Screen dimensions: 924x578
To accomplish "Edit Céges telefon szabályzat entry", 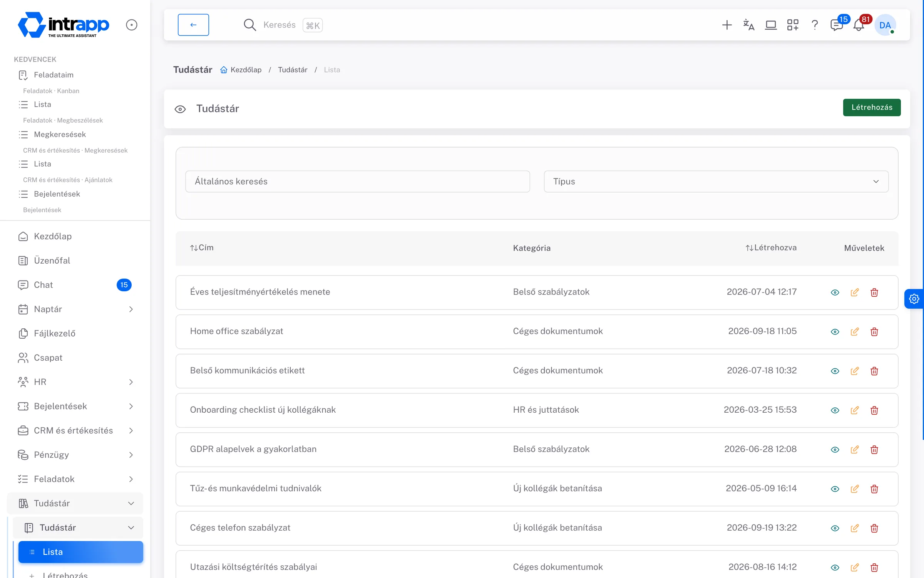I will tap(854, 528).
